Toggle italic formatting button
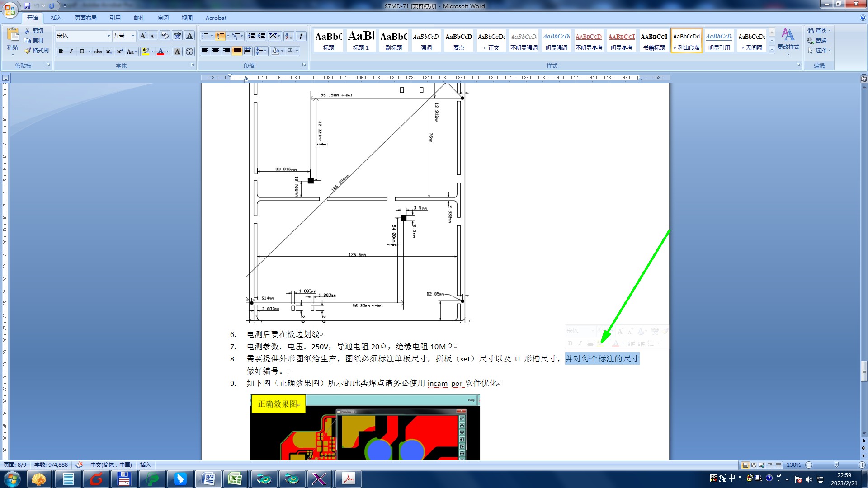868x488 pixels. pos(71,52)
